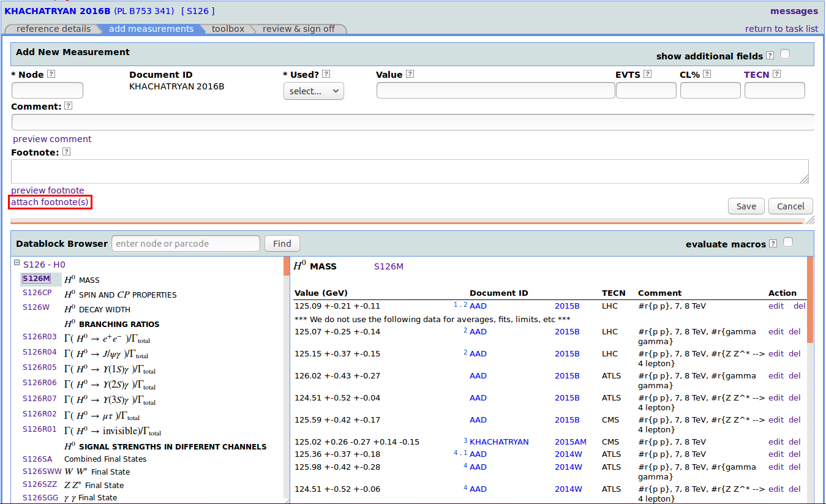Viewport: 826px width, 504px height.
Task: Focus the enter node or parcode field
Action: pyautogui.click(x=186, y=243)
